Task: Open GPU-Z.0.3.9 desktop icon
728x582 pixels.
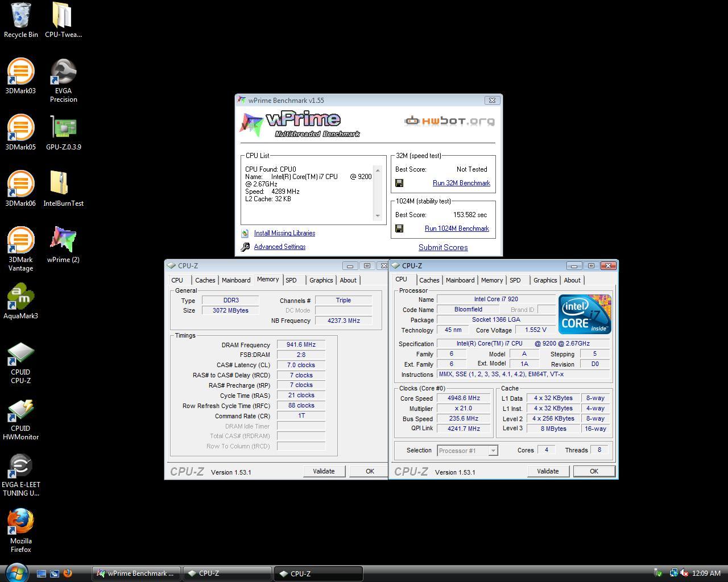Action: click(x=63, y=132)
